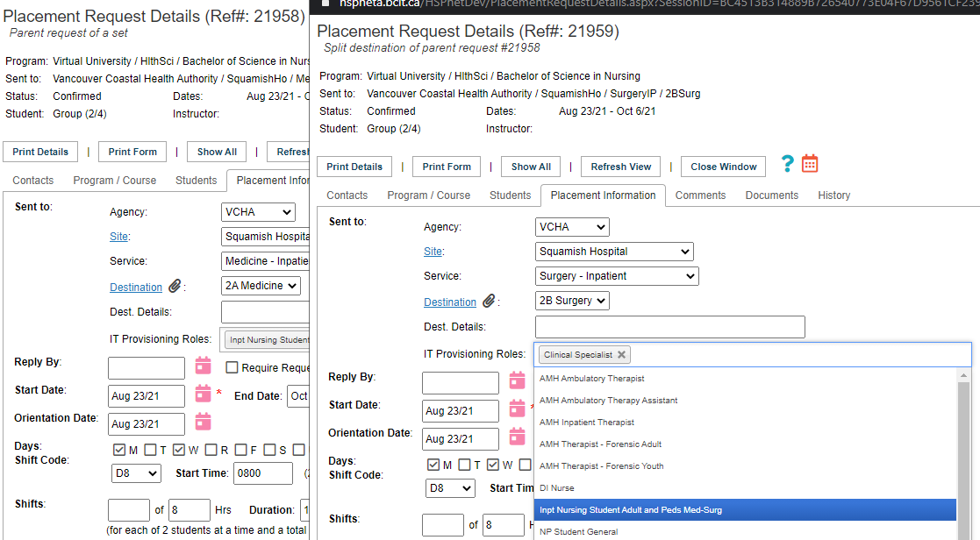Open Start Date calendar picker in request 21959
Image resolution: width=980 pixels, height=540 pixels.
coord(517,409)
